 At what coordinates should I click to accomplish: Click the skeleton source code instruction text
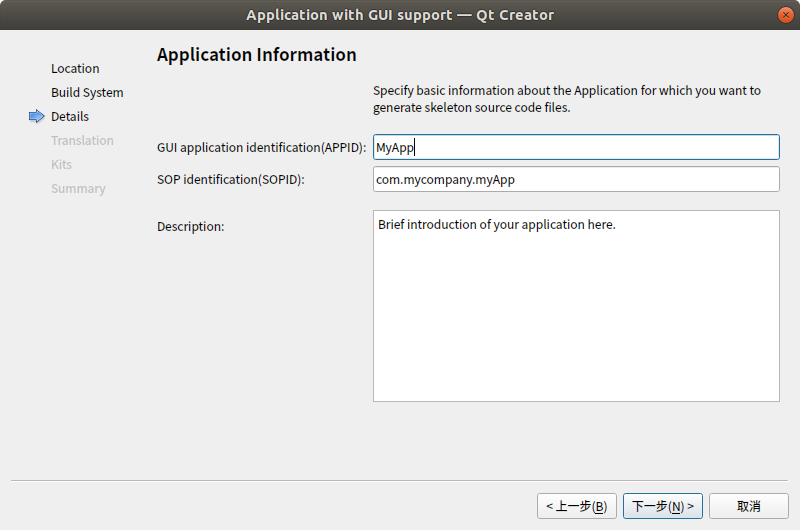[566, 99]
